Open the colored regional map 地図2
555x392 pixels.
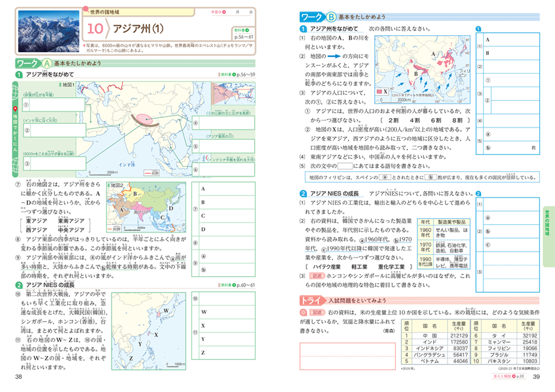pos(146,207)
